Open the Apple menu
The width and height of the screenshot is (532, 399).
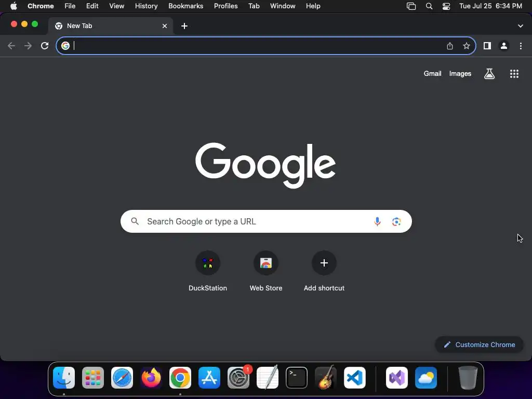(14, 6)
